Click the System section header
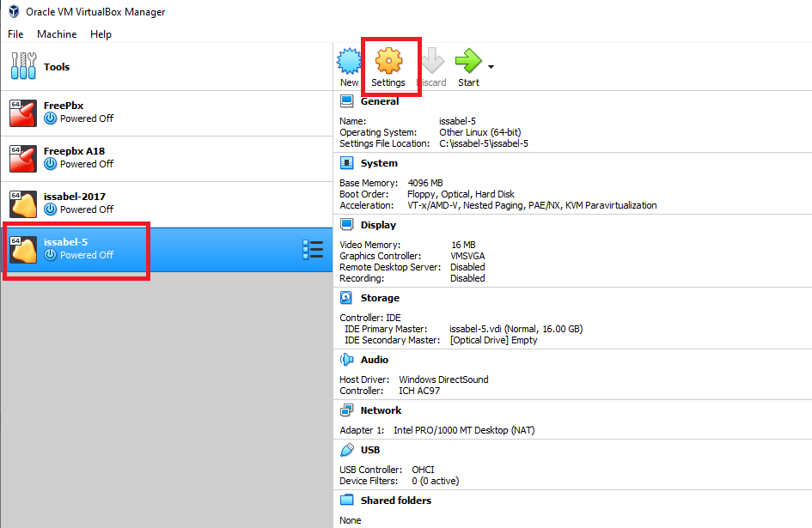 coord(379,163)
